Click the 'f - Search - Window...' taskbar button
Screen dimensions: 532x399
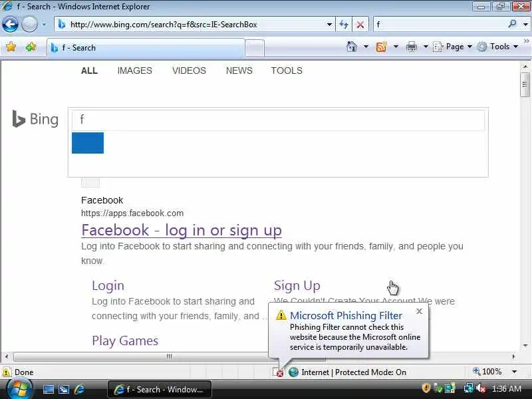click(160, 389)
